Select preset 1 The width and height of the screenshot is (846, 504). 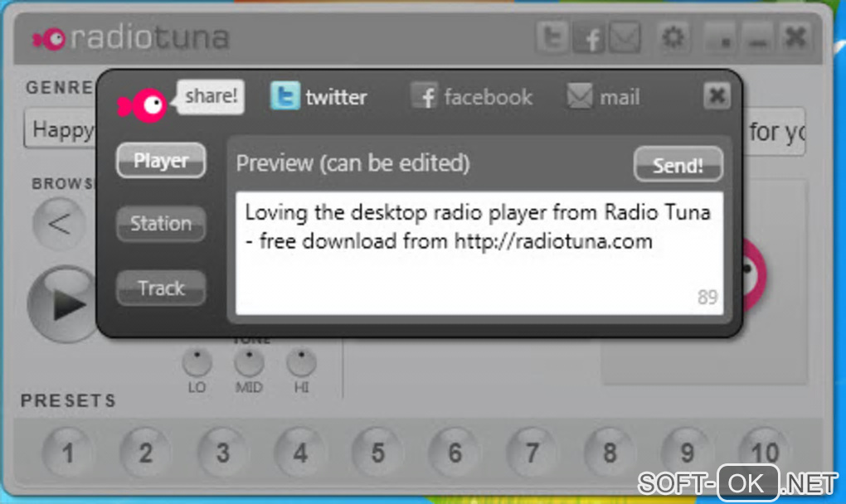click(68, 453)
